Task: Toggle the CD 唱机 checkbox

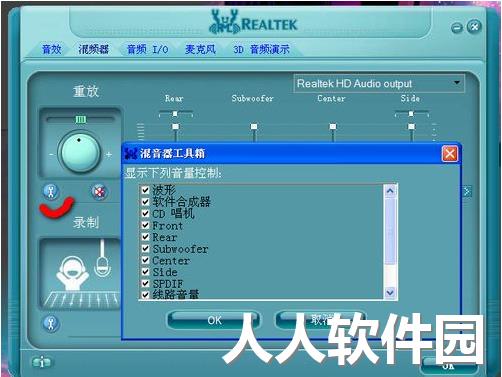Action: pos(145,213)
